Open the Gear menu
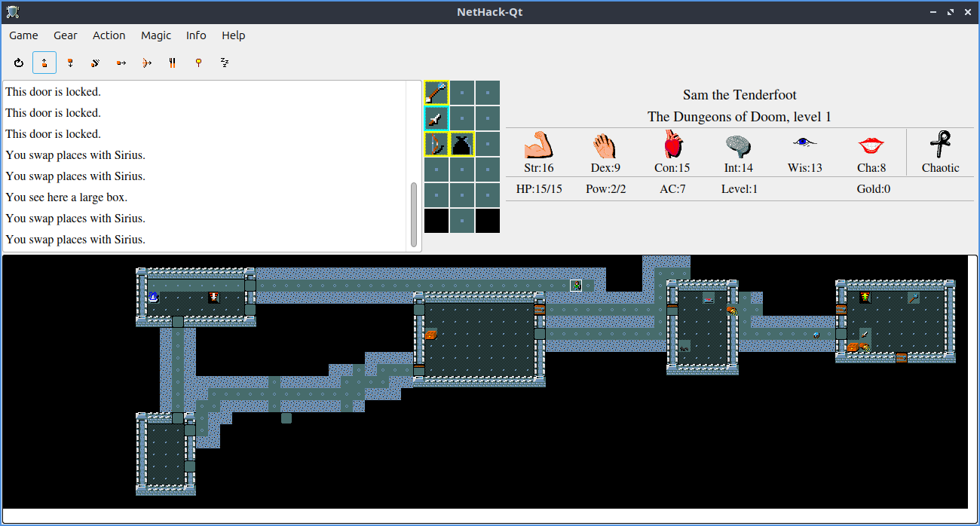 pos(66,35)
